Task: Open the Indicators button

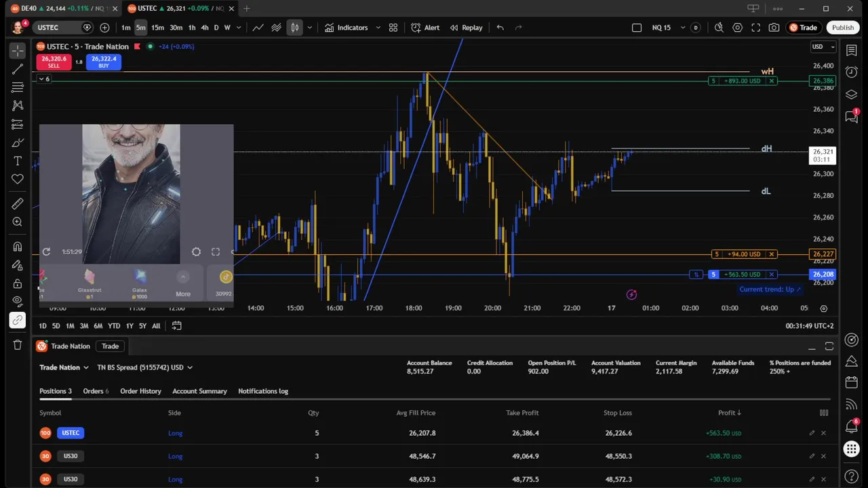Action: tap(346, 28)
